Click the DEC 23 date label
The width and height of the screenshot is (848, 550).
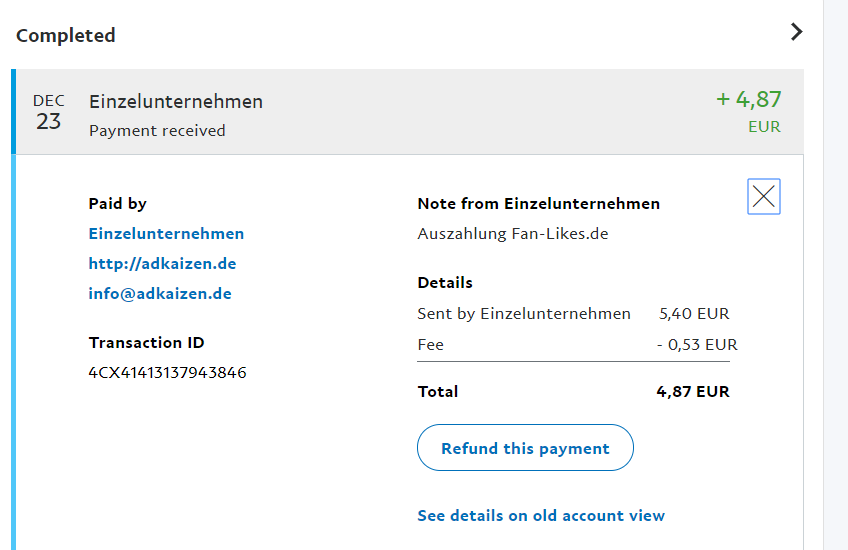48,112
